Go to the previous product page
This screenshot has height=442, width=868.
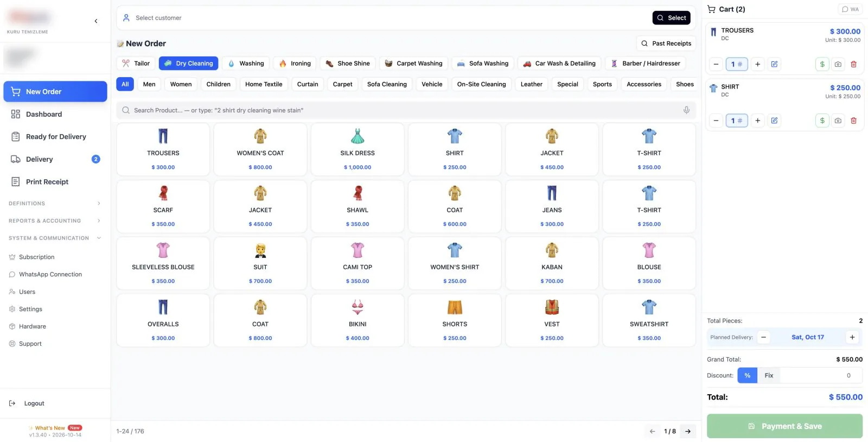coord(653,431)
